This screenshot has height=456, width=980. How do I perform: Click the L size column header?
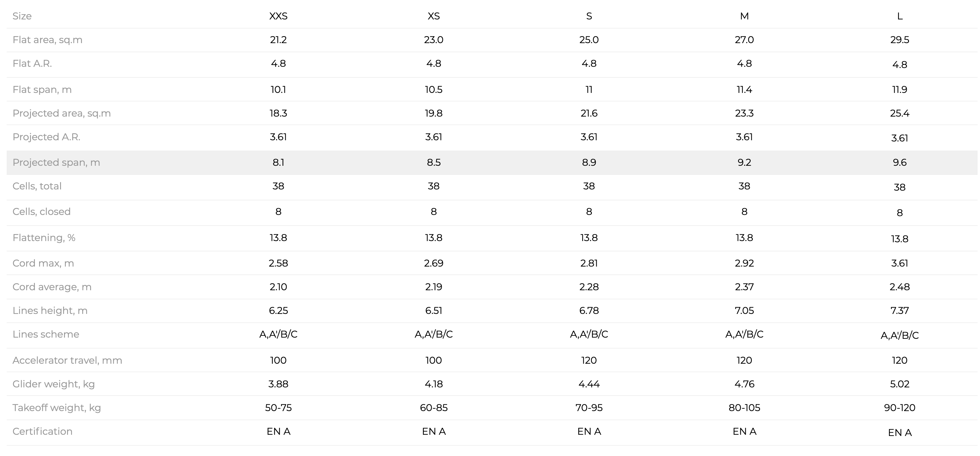[899, 16]
